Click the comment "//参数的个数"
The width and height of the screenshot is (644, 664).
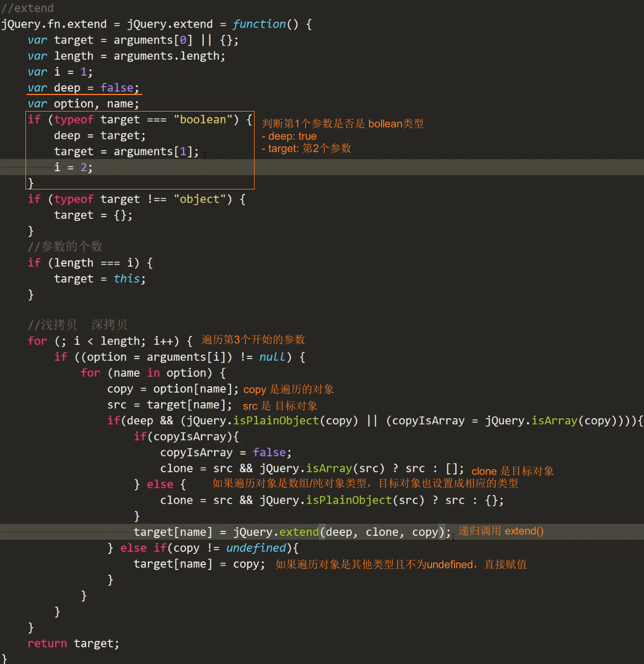tap(65, 246)
